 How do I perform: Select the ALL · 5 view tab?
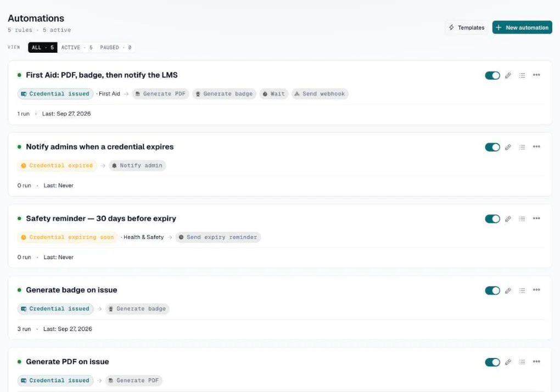[x=42, y=47]
